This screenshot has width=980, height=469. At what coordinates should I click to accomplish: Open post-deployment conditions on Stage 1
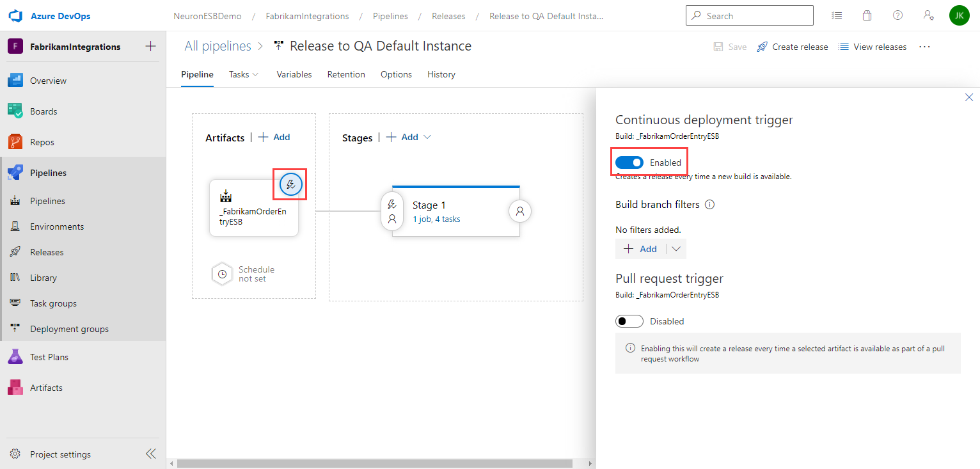[520, 211]
